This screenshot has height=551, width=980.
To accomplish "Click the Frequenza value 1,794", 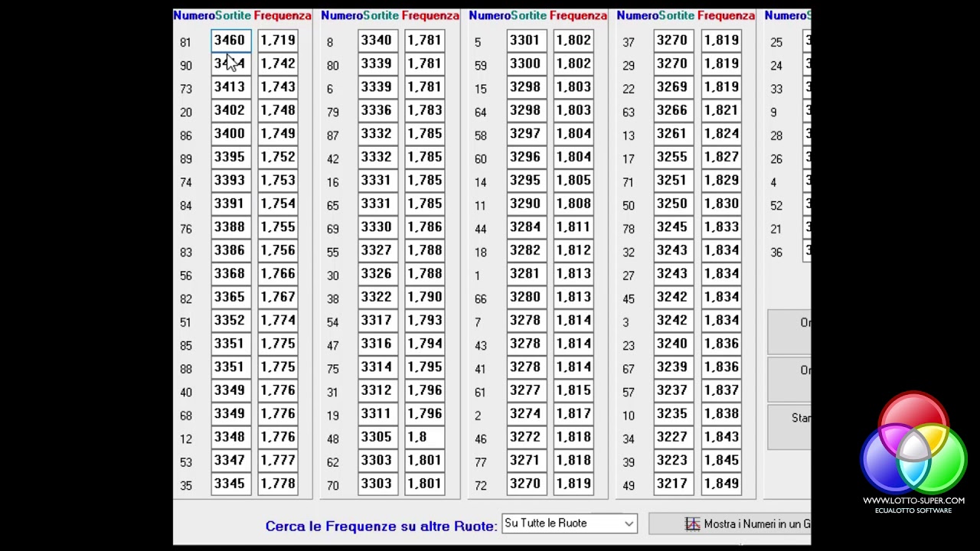I will (426, 344).
